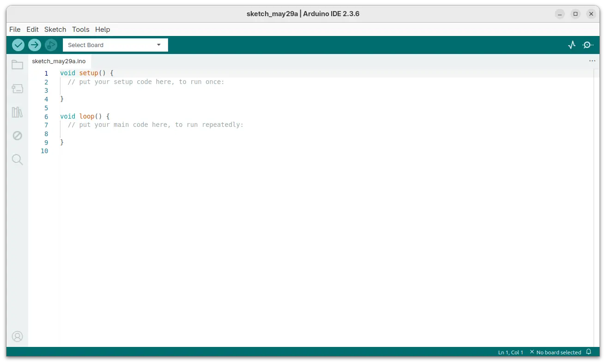
Task: Click the setup code comment line
Action: point(146,82)
